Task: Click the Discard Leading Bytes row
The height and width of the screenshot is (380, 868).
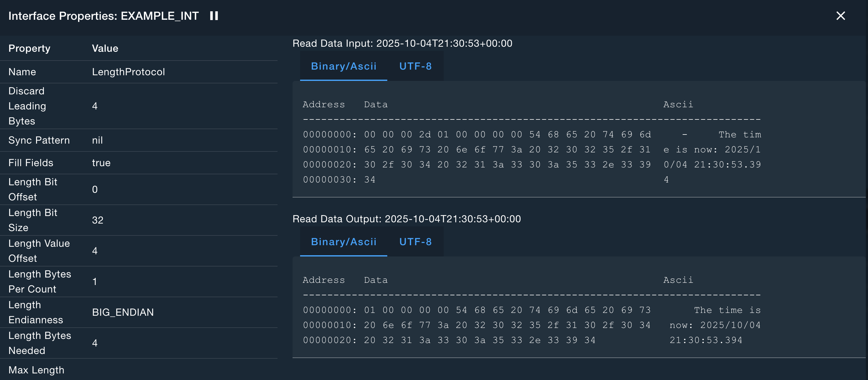Action: pyautogui.click(x=27, y=106)
